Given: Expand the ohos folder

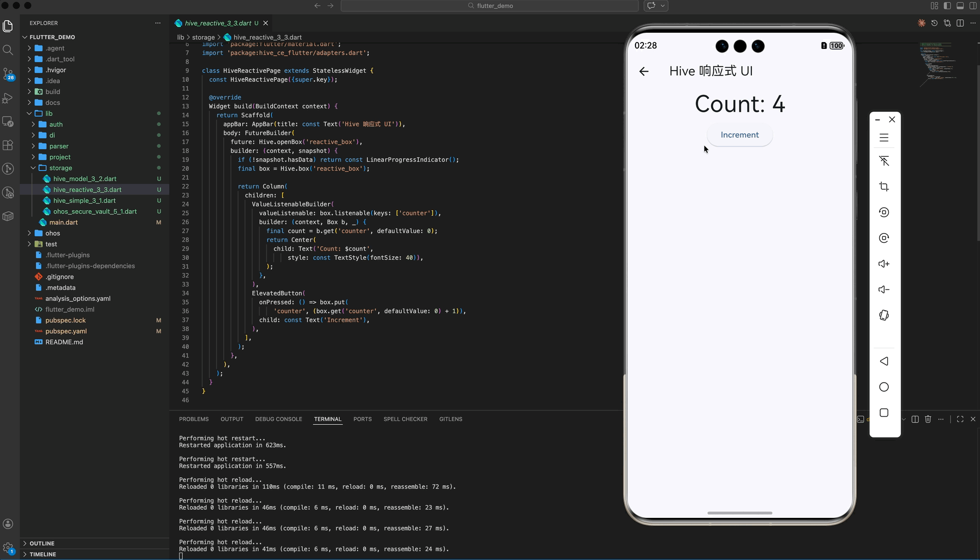Looking at the screenshot, I should tap(52, 233).
